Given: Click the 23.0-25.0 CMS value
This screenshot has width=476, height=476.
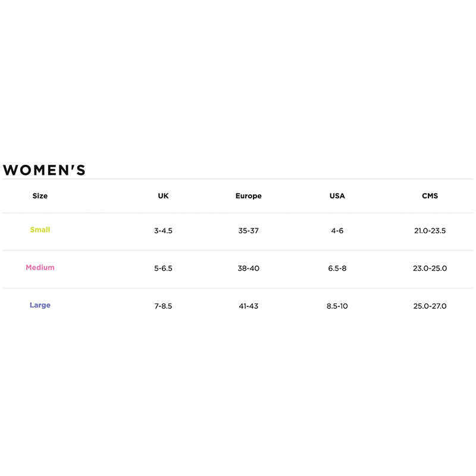Looking at the screenshot, I should 430,268.
